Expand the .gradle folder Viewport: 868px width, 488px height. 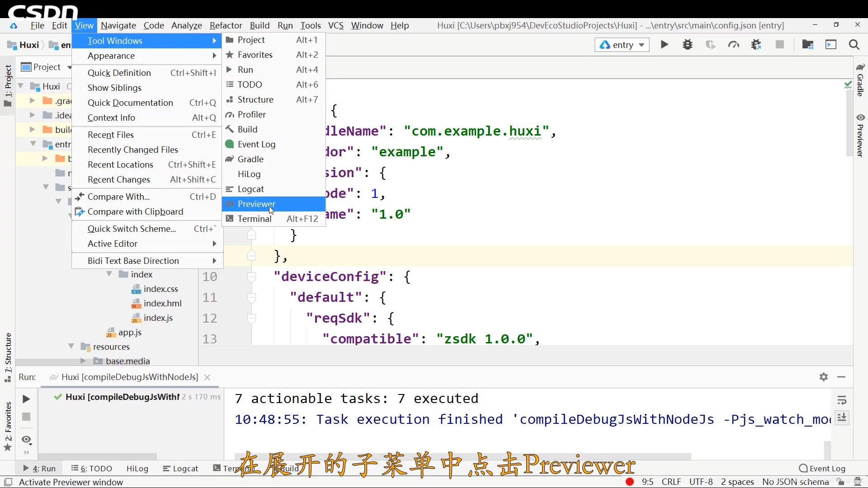(x=32, y=100)
